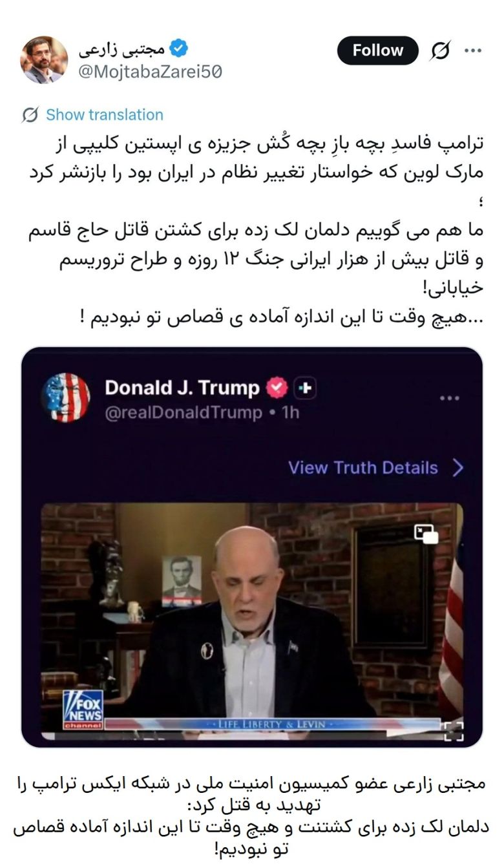Click the @realDonaldTrump handle

click(x=184, y=413)
